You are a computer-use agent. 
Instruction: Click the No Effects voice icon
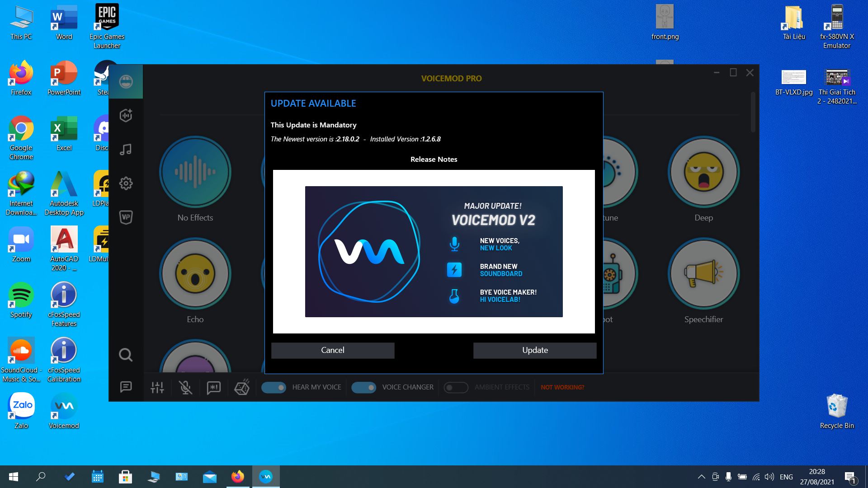pos(196,172)
